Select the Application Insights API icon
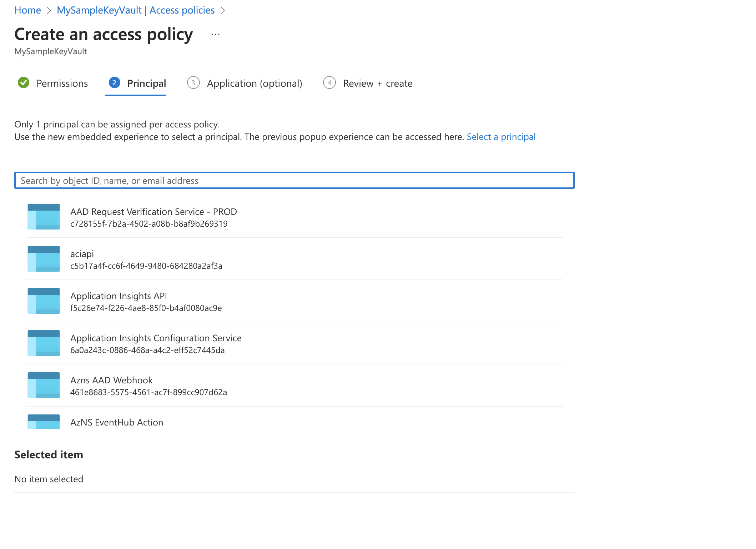Image resolution: width=756 pixels, height=549 pixels. [x=43, y=301]
